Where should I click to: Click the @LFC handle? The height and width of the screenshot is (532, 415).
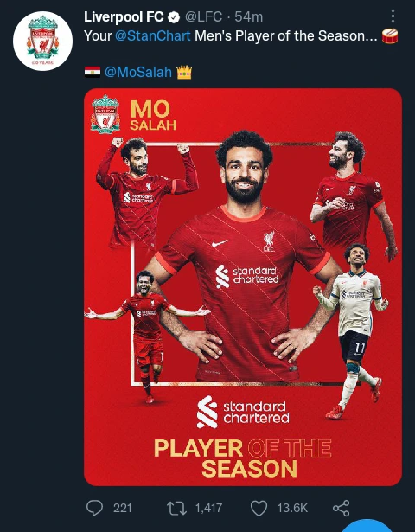[203, 17]
